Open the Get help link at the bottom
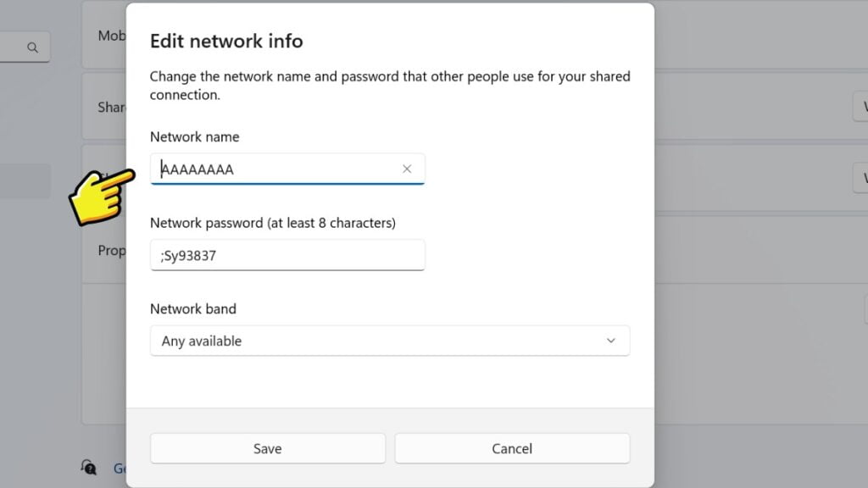 point(120,469)
